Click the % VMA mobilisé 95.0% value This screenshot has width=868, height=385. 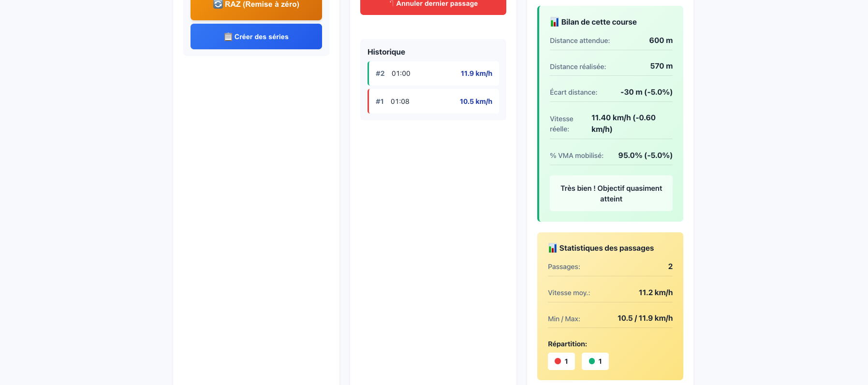645,156
